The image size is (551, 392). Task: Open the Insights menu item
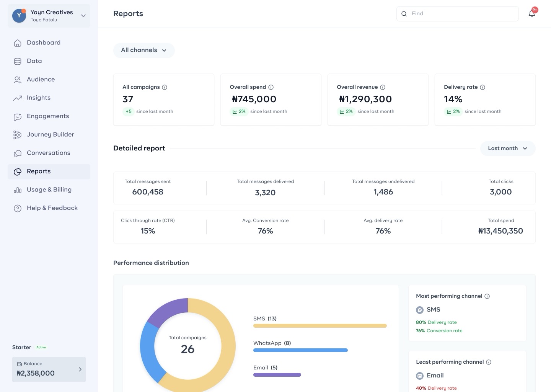pos(49,98)
